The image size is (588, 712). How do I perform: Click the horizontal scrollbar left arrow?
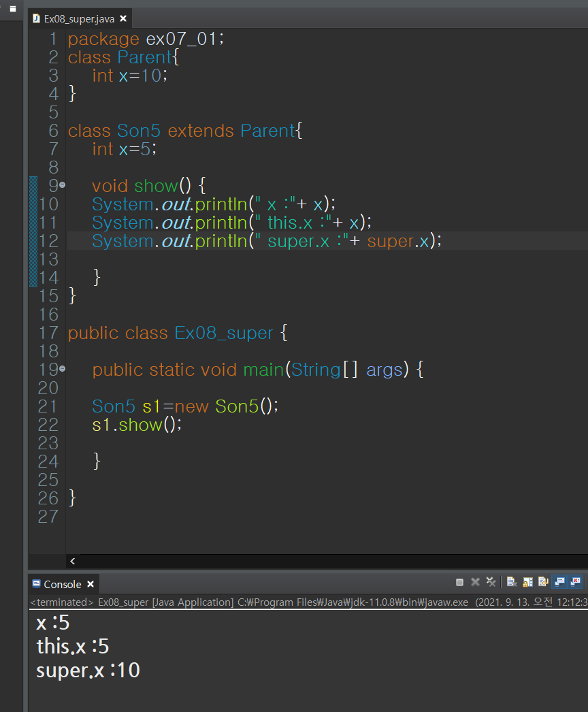73,562
